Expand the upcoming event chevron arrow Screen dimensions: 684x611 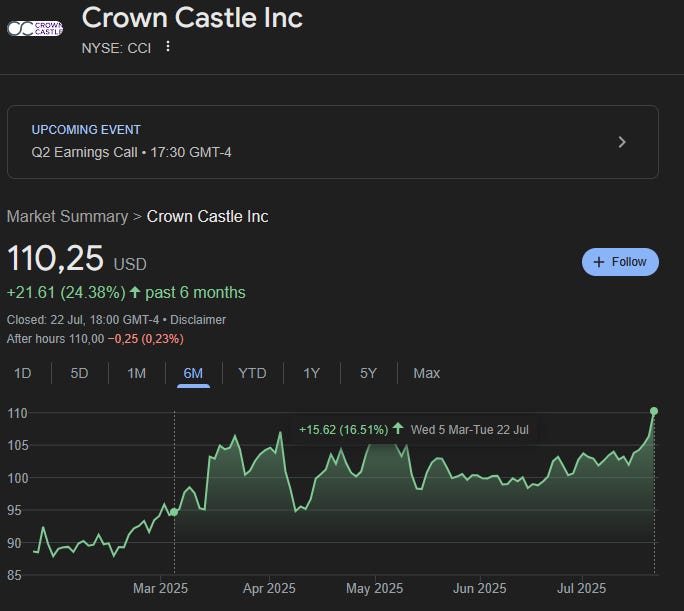tap(622, 142)
